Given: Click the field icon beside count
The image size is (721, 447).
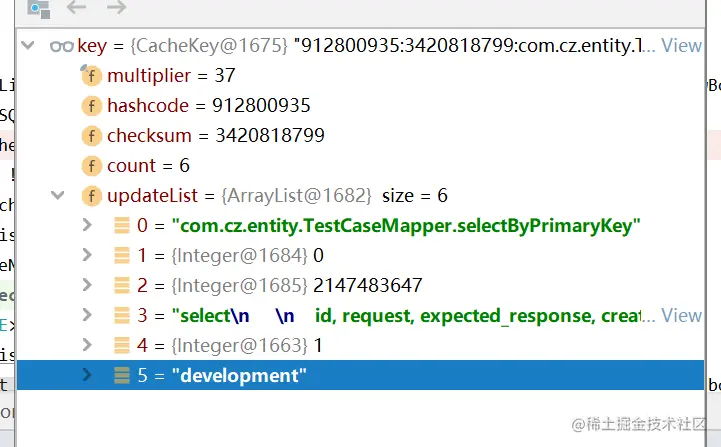Looking at the screenshot, I should tap(92, 166).
